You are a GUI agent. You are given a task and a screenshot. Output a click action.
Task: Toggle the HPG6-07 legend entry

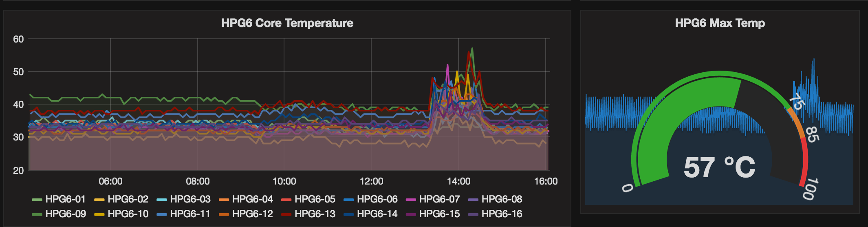(x=433, y=199)
